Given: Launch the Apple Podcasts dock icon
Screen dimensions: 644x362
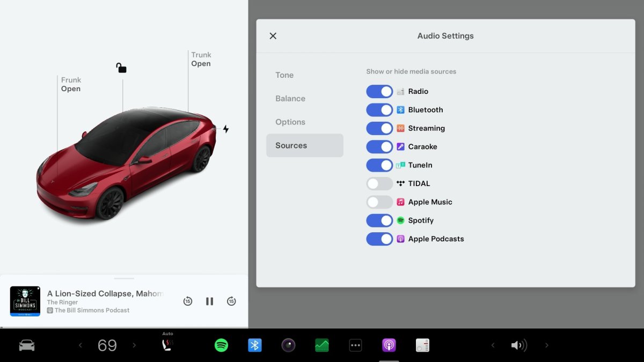Looking at the screenshot, I should point(389,345).
